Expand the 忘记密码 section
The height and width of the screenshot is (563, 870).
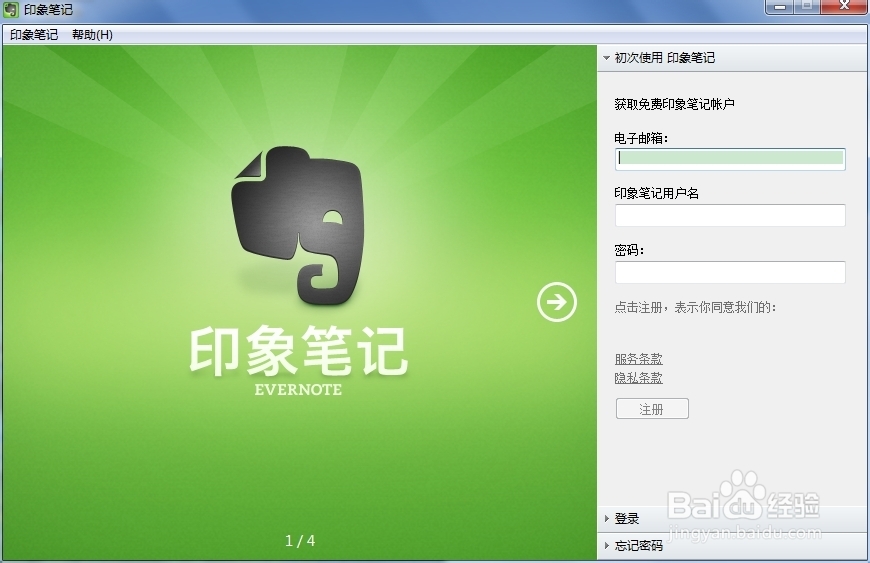point(734,545)
